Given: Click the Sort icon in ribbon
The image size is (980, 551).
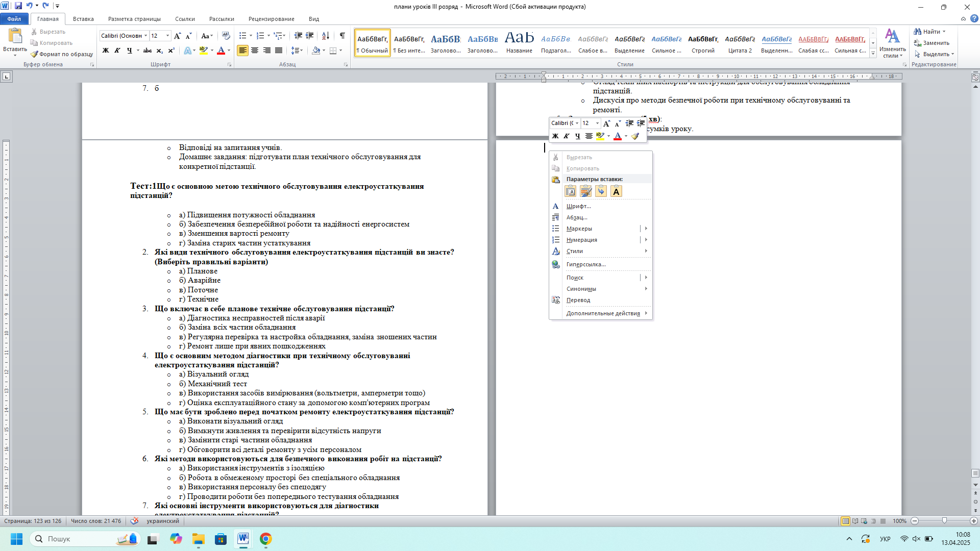Looking at the screenshot, I should (x=325, y=36).
